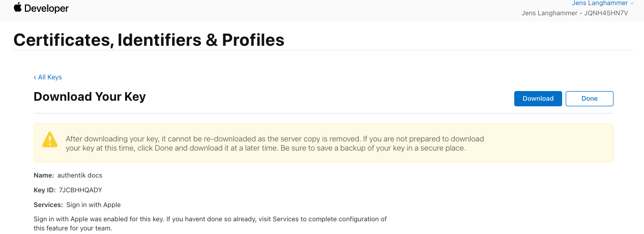This screenshot has height=234, width=644.
Task: Click the Certificates, Identifiers & Profiles title
Action: click(x=149, y=40)
